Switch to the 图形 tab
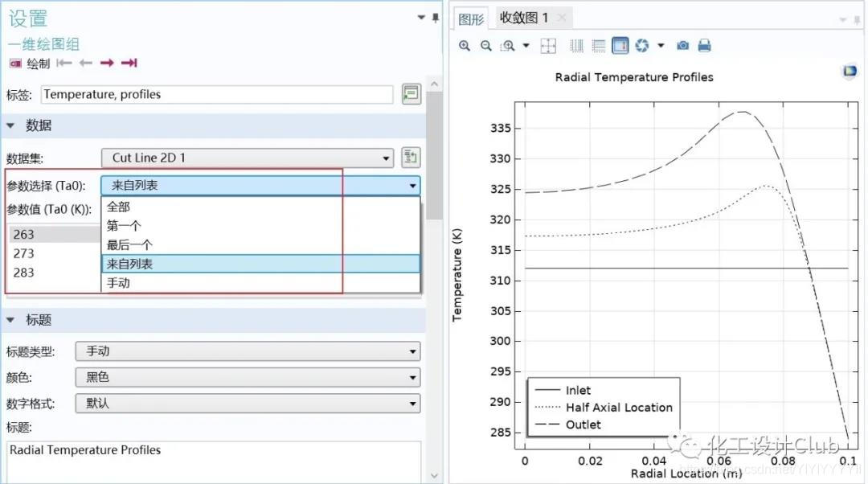 471,18
